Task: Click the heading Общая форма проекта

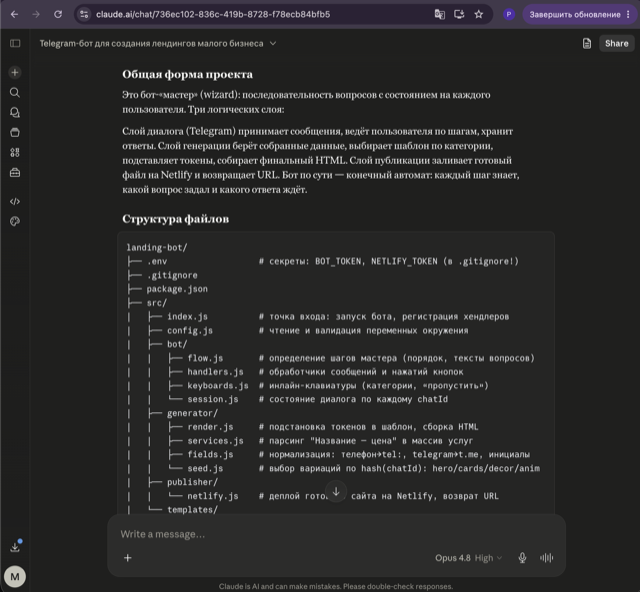Action: 187,74
